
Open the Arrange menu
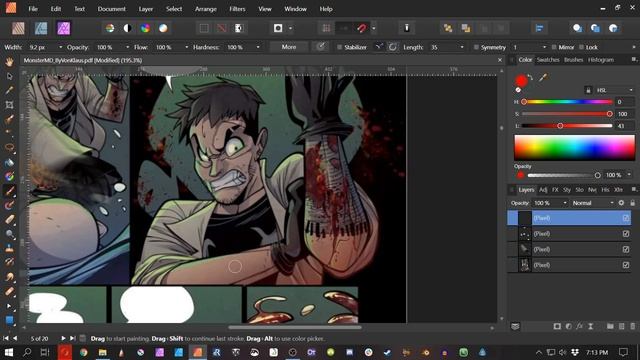(x=206, y=9)
